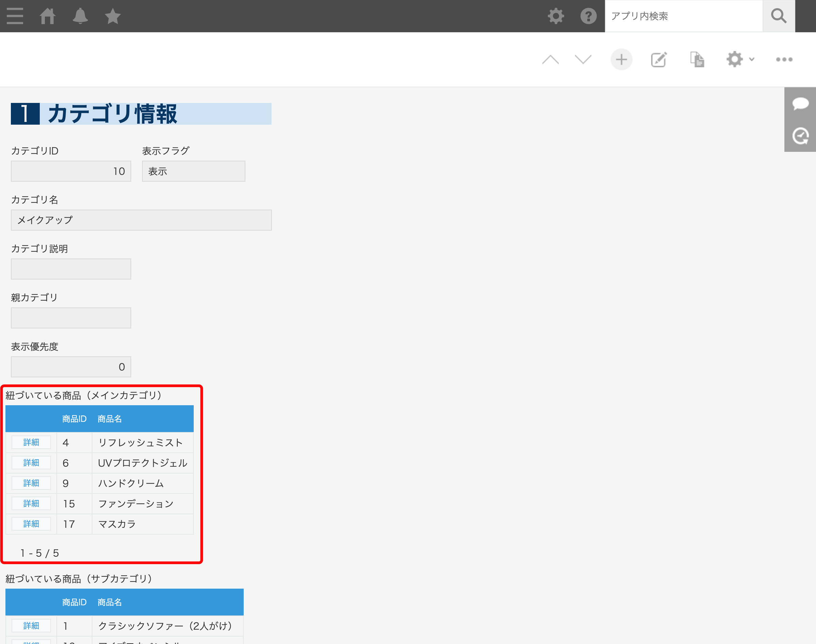Open the comments panel icon
This screenshot has width=816, height=644.
[800, 104]
